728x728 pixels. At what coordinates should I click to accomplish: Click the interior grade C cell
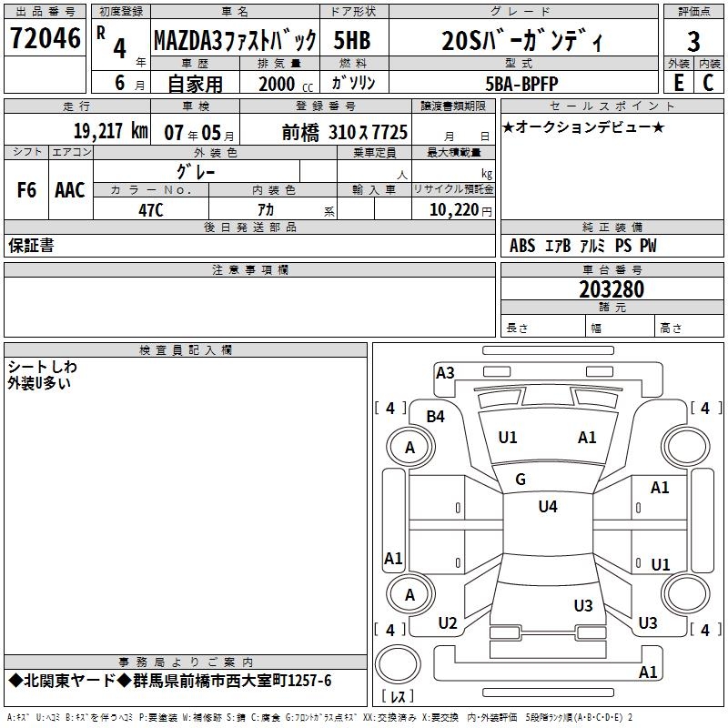[708, 82]
